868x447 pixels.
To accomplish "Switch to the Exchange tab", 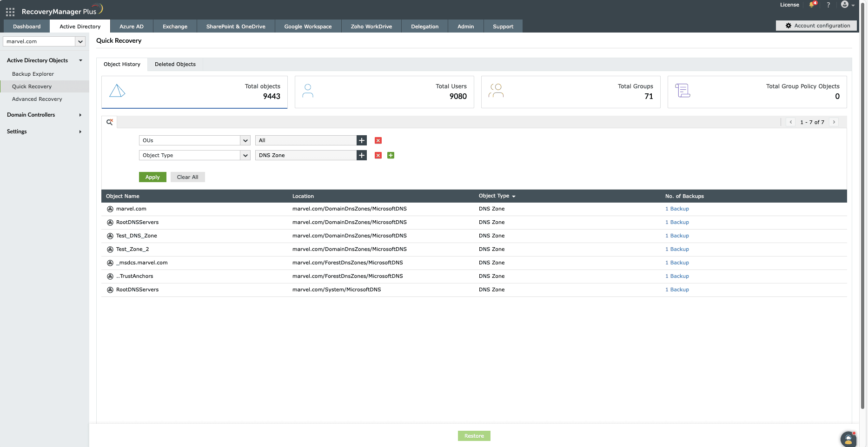I will coord(175,26).
